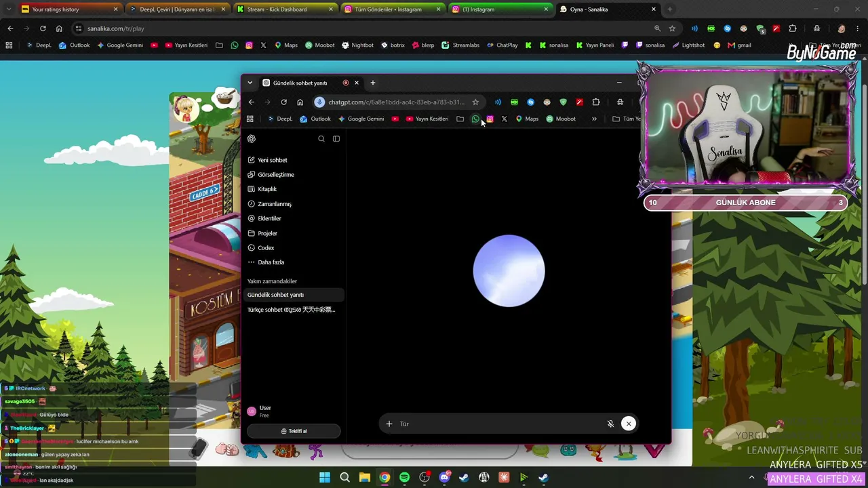The height and width of the screenshot is (488, 868).
Task: Switch to the DeepL Çeviri tab
Action: (178, 9)
